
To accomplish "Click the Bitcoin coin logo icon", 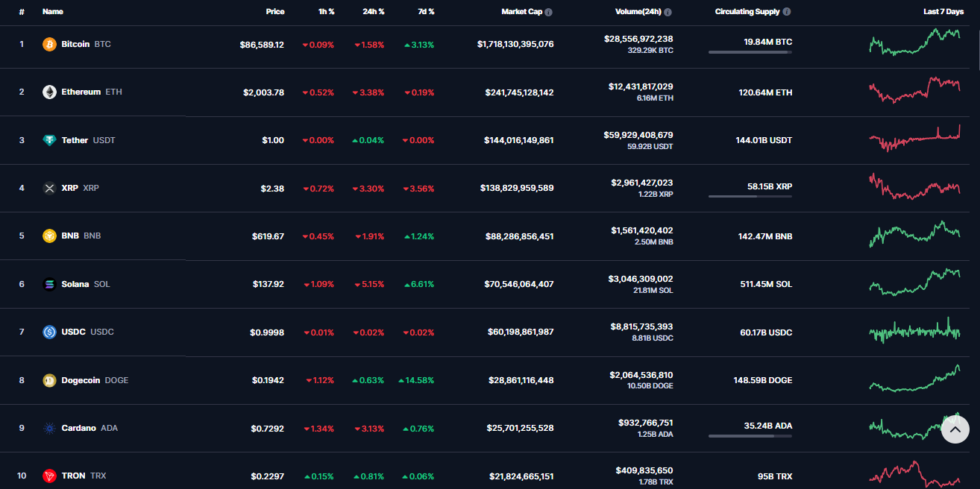I will [50, 44].
